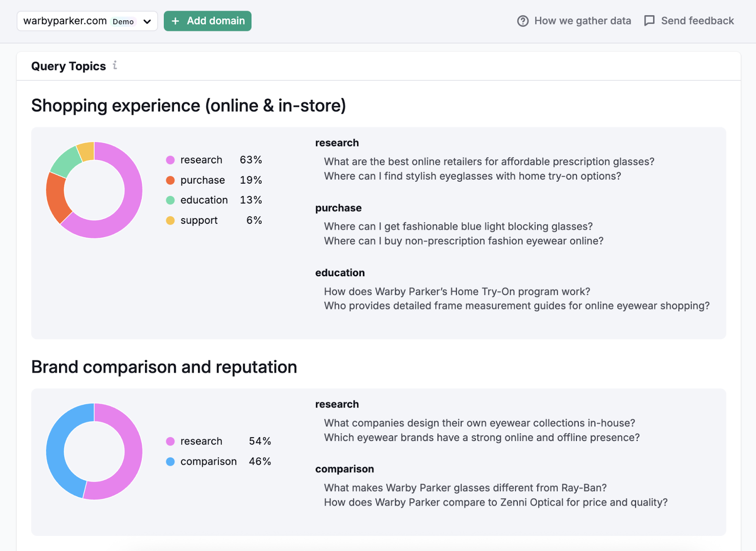756x551 pixels.
Task: Click the Demo badge on the domain selector
Action: tap(122, 21)
